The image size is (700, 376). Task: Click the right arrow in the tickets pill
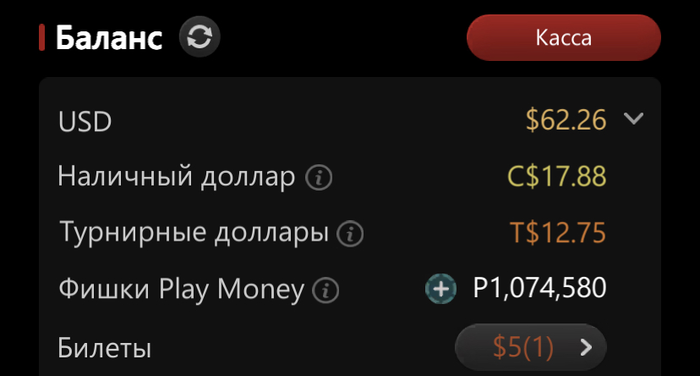coord(586,347)
